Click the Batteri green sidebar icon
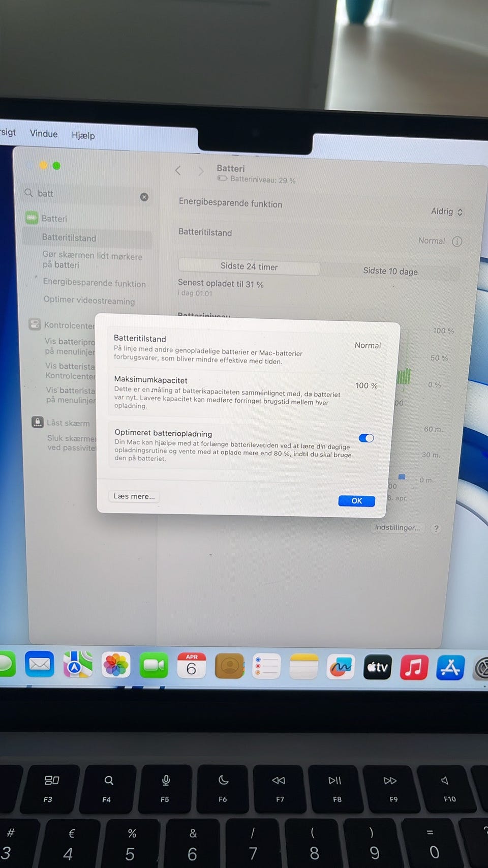This screenshot has width=488, height=868. [32, 218]
